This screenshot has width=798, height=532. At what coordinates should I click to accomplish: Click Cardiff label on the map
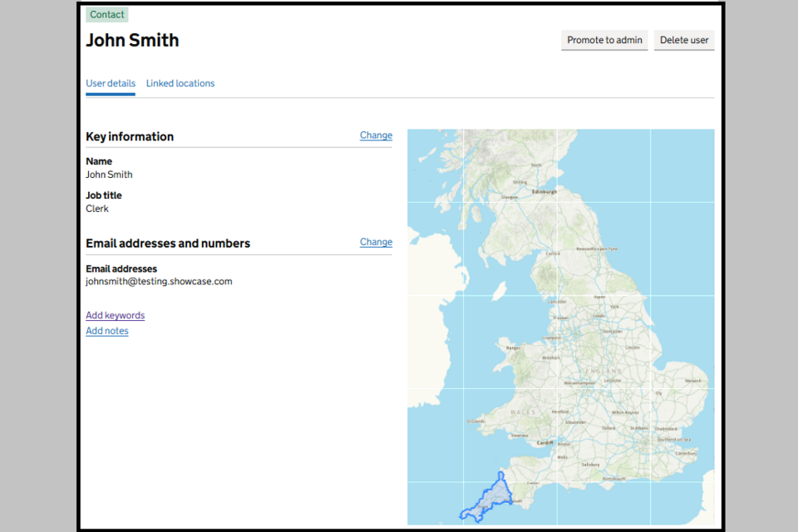(545, 442)
